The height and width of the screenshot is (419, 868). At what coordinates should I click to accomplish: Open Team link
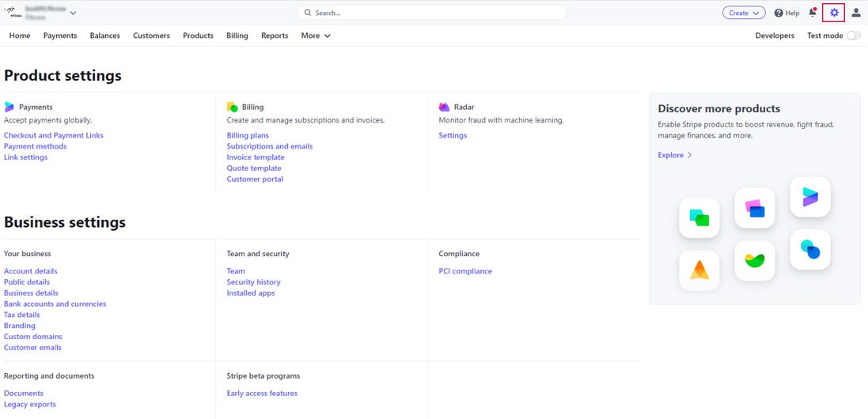tap(235, 271)
